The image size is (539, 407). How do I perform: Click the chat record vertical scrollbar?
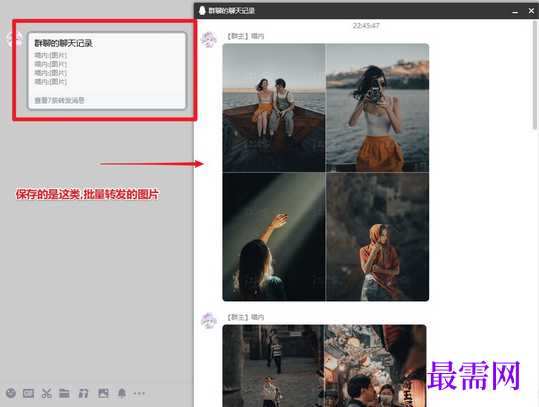coord(535,75)
